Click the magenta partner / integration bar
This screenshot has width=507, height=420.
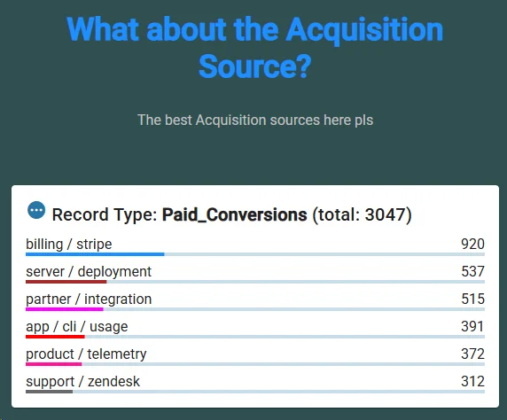pos(65,309)
